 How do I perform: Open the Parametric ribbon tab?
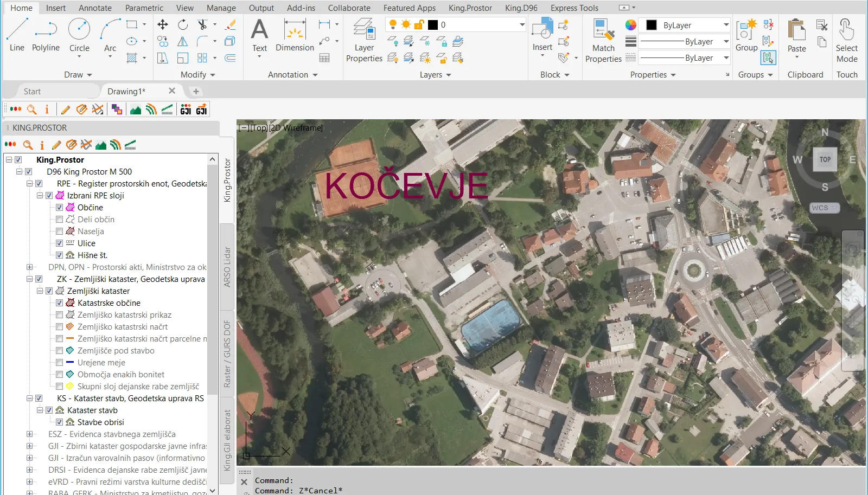point(144,8)
